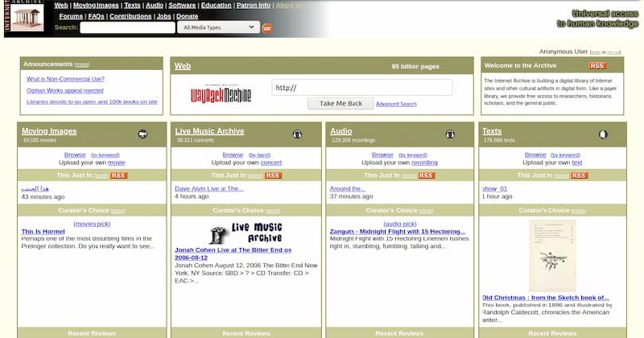Image resolution: width=644 pixels, height=338 pixels.
Task: Open Education in the top navigation
Action: 216,6
